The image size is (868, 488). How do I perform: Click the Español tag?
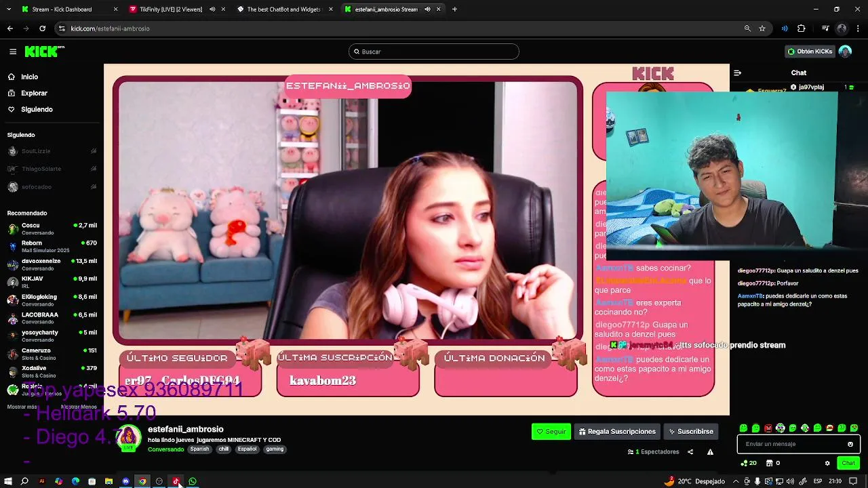[x=248, y=449]
